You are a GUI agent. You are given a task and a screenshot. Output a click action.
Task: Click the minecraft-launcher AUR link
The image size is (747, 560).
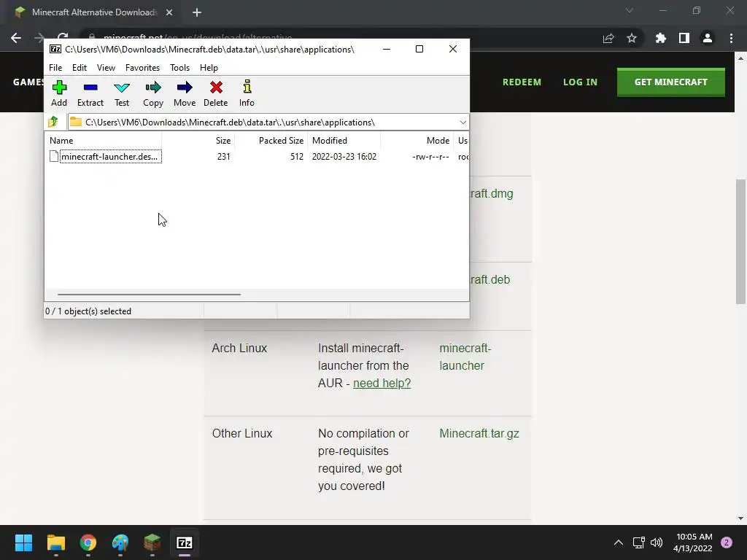(x=465, y=357)
